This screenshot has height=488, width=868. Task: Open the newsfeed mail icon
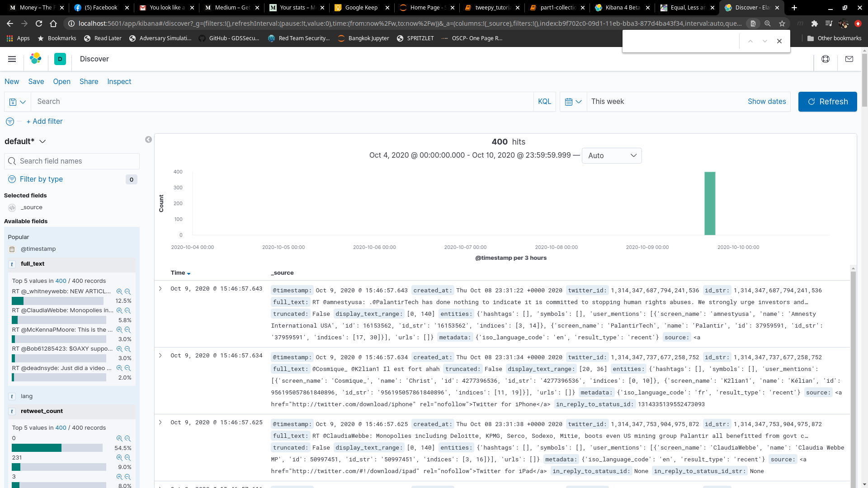[x=849, y=59]
